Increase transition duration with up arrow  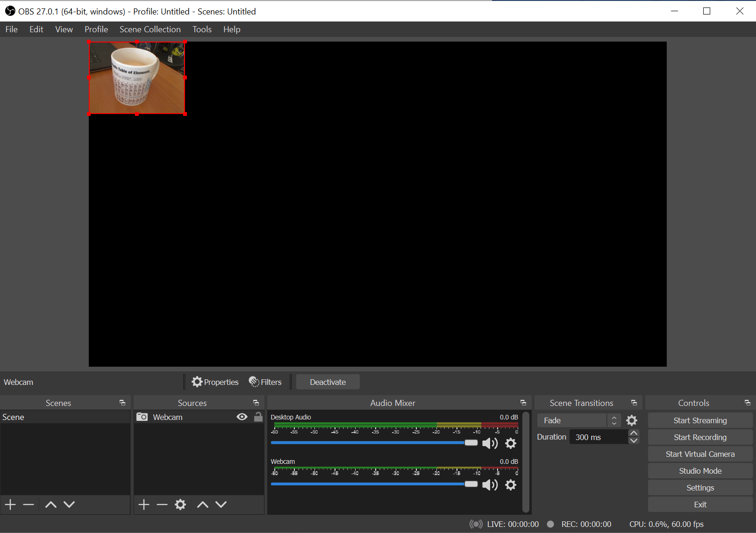click(634, 434)
